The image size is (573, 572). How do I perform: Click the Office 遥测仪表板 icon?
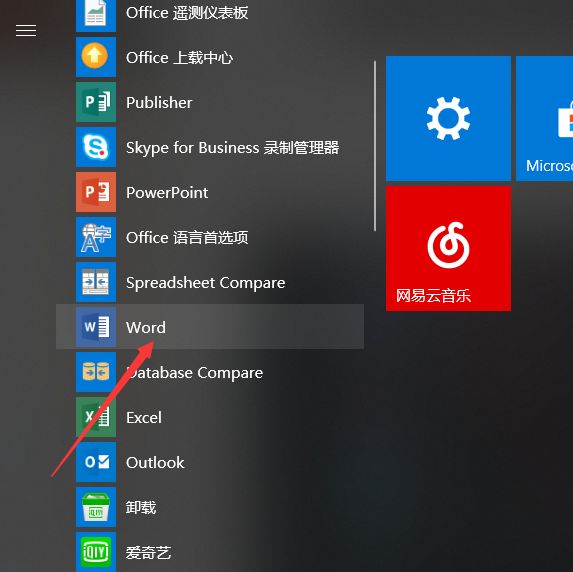coord(96,16)
